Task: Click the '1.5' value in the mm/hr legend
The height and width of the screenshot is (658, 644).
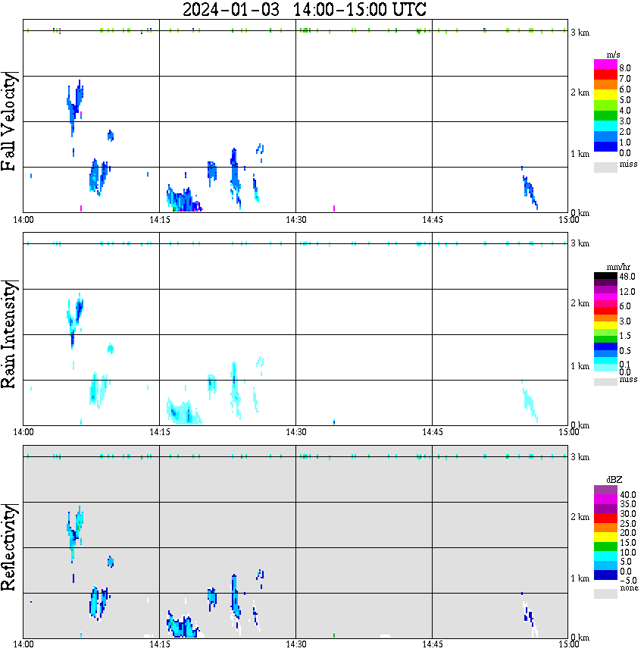Action: coord(625,335)
